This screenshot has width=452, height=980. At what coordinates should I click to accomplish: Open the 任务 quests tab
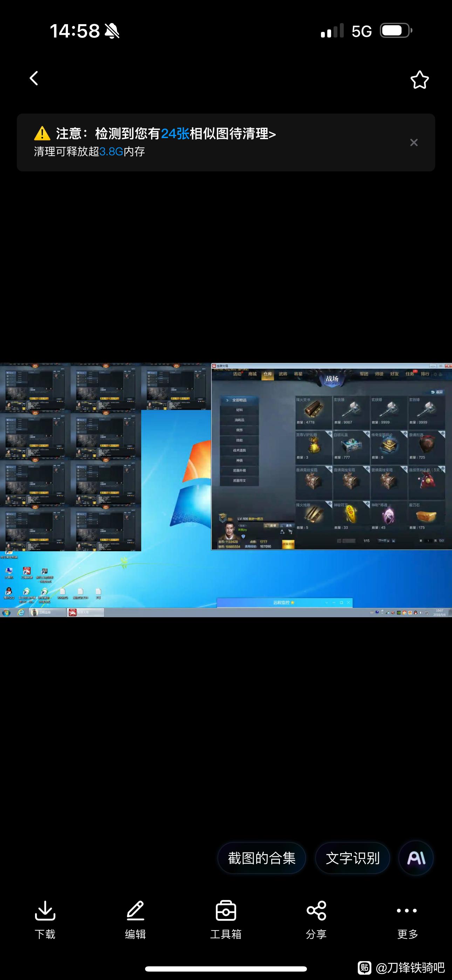coord(410,374)
